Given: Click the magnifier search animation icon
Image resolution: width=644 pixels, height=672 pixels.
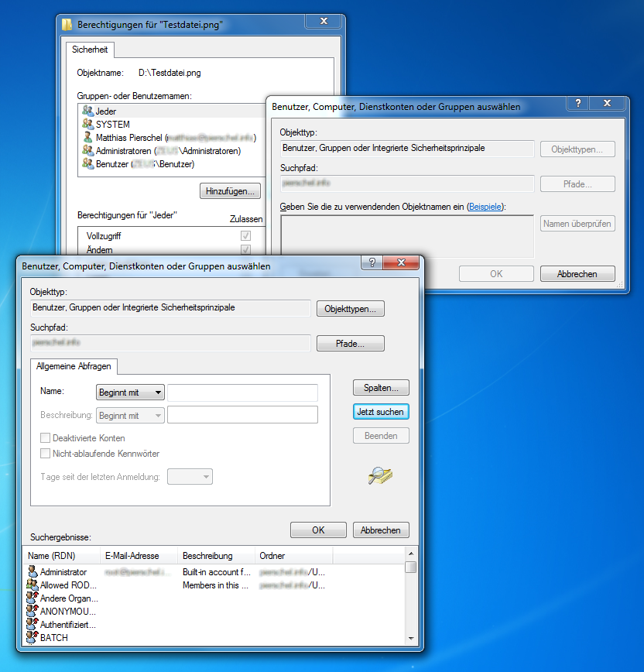Looking at the screenshot, I should click(x=380, y=475).
